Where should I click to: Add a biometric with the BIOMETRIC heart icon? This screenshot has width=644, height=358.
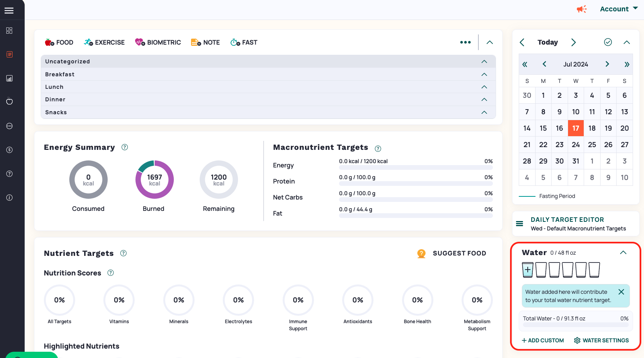(x=140, y=42)
